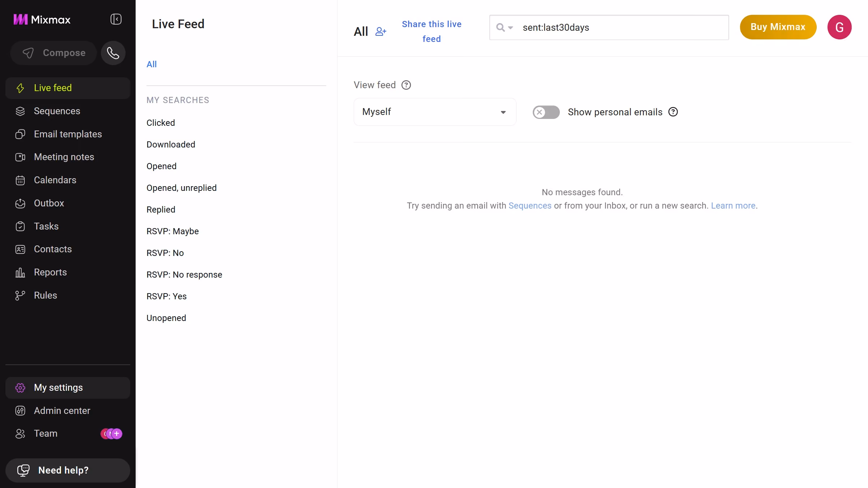Select the Opened saved search
868x488 pixels.
(161, 166)
